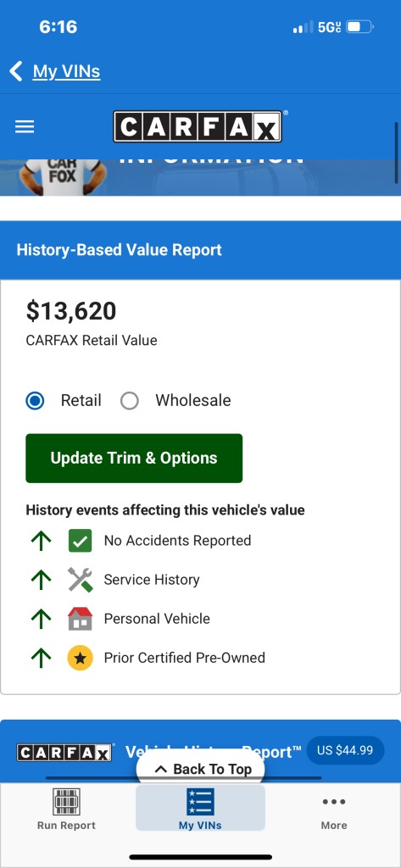Tap the Personal Vehicle house icon
This screenshot has width=401, height=868.
pyautogui.click(x=81, y=618)
